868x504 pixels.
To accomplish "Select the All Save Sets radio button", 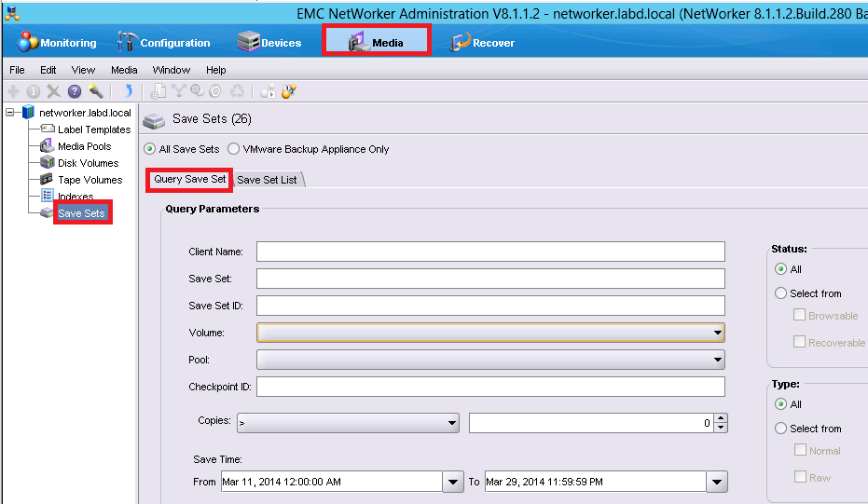I will click(149, 149).
